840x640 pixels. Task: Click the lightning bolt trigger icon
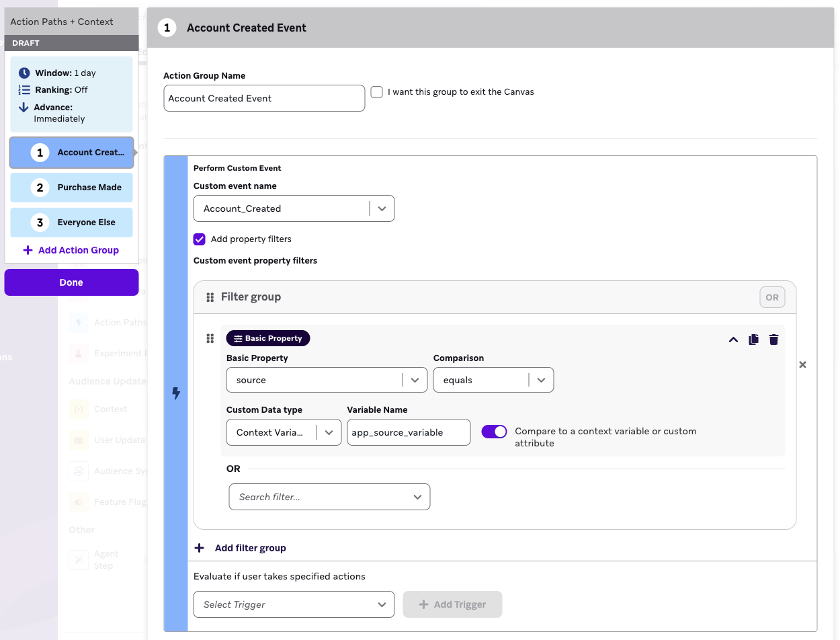pos(176,393)
